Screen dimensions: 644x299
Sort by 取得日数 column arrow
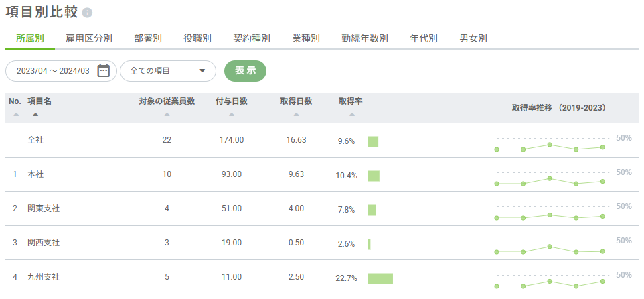coord(296,115)
